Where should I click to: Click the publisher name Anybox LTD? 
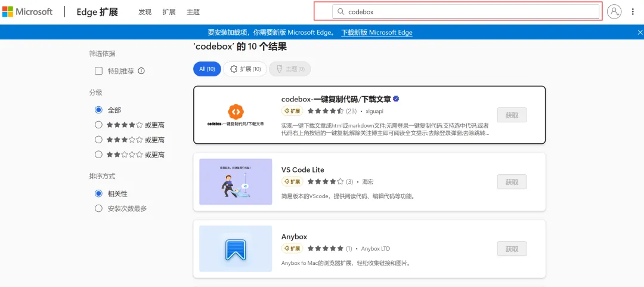(376, 248)
